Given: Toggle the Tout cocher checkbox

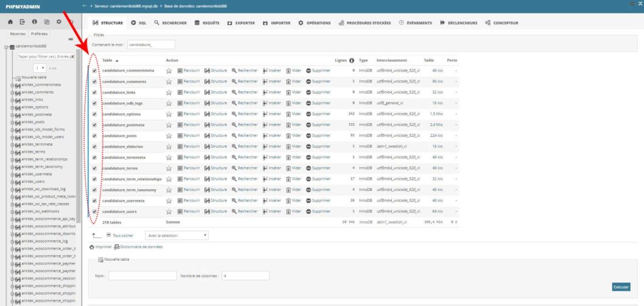Looking at the screenshot, I should (109, 235).
